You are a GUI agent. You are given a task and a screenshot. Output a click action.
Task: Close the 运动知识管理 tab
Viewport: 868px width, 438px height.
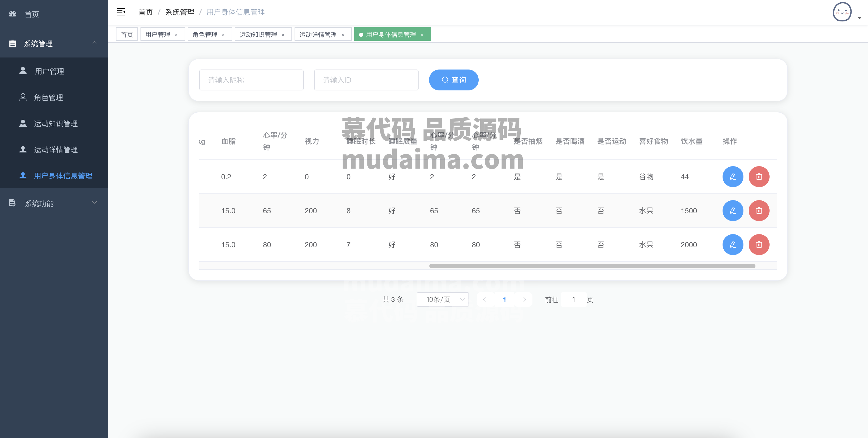pos(283,35)
